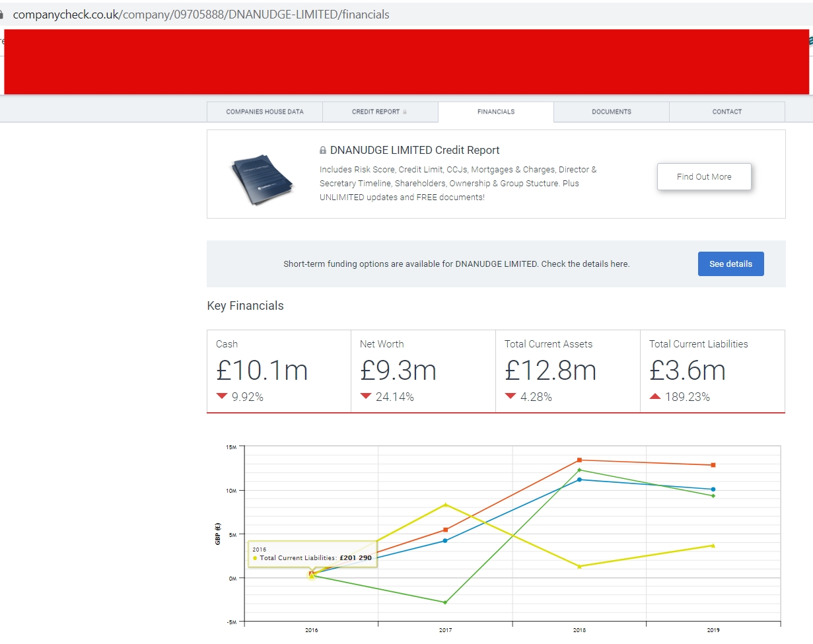813x644 pixels.
Task: Click the blue See details button
Action: (x=730, y=264)
